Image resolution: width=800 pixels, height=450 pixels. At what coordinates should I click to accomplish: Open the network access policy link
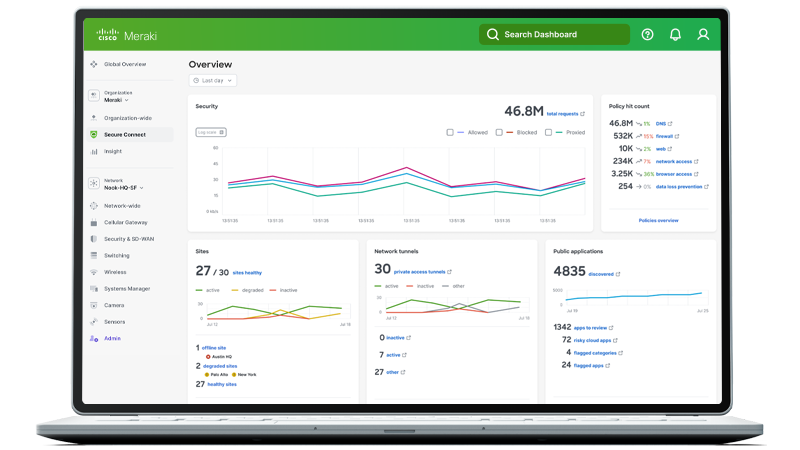(673, 161)
